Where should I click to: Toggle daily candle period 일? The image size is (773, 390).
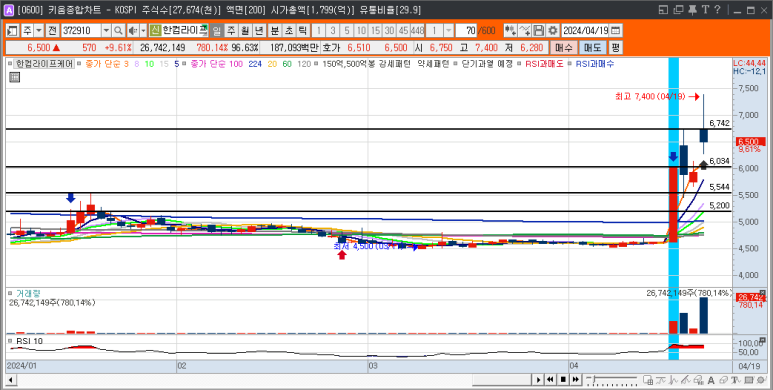pyautogui.click(x=216, y=31)
